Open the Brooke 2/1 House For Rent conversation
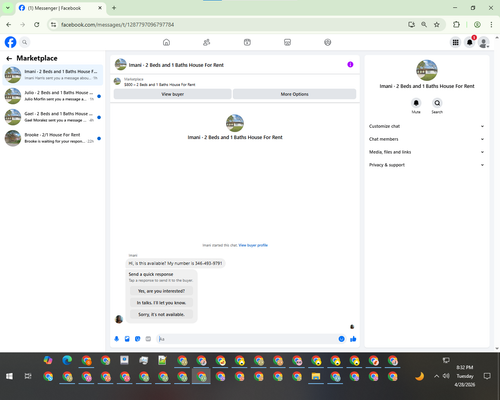 53,138
